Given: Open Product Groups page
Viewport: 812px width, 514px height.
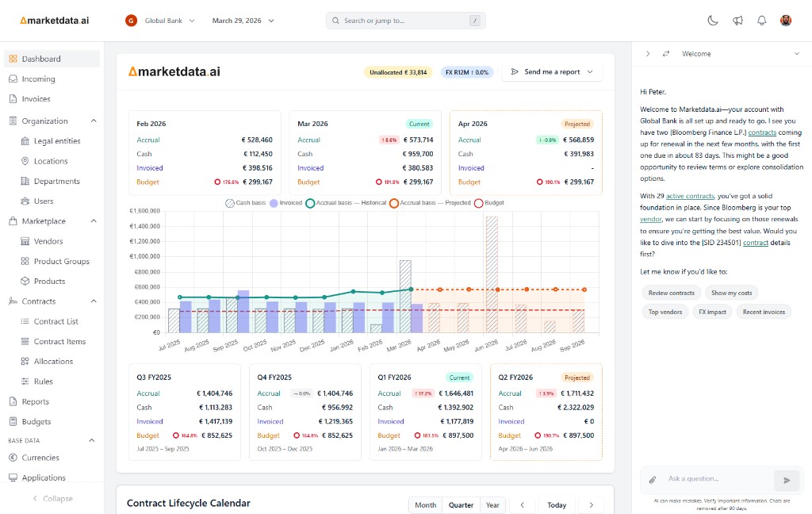Looking at the screenshot, I should [62, 261].
